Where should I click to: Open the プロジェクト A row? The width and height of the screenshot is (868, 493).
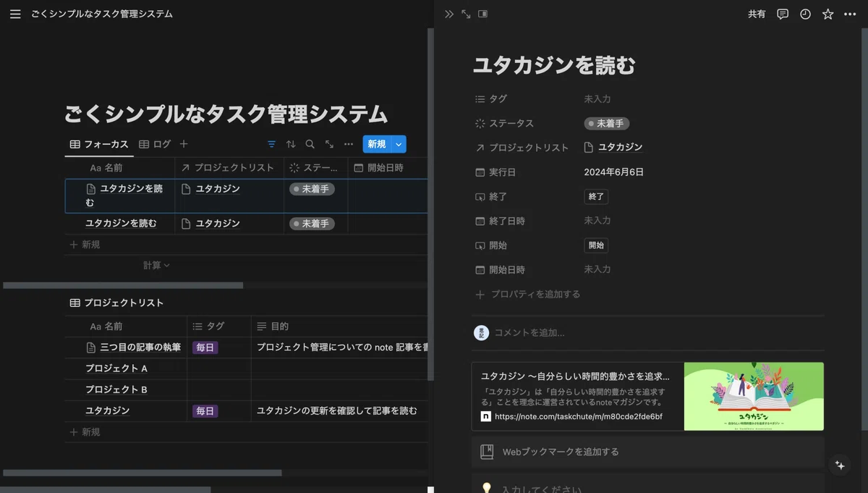[x=116, y=368]
